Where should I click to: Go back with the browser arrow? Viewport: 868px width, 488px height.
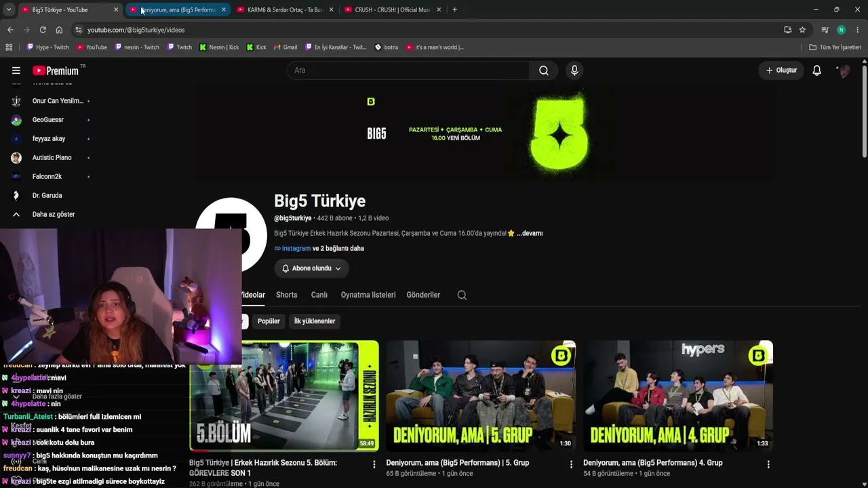coord(10,30)
